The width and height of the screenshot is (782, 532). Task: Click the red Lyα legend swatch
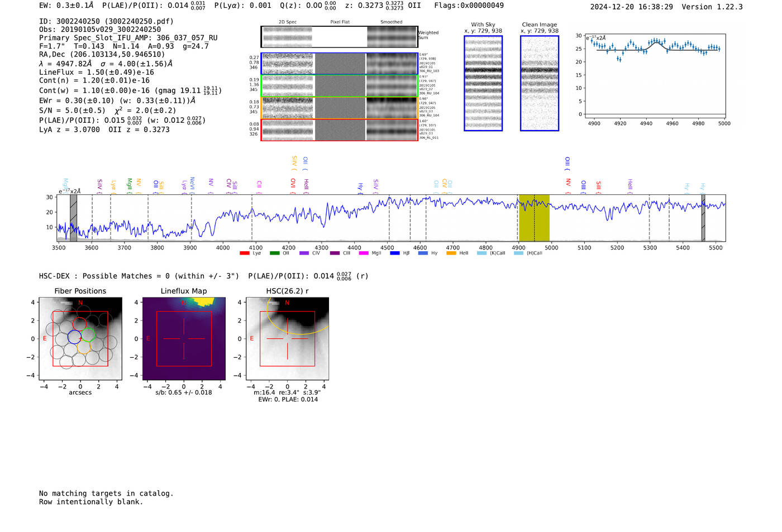[244, 253]
